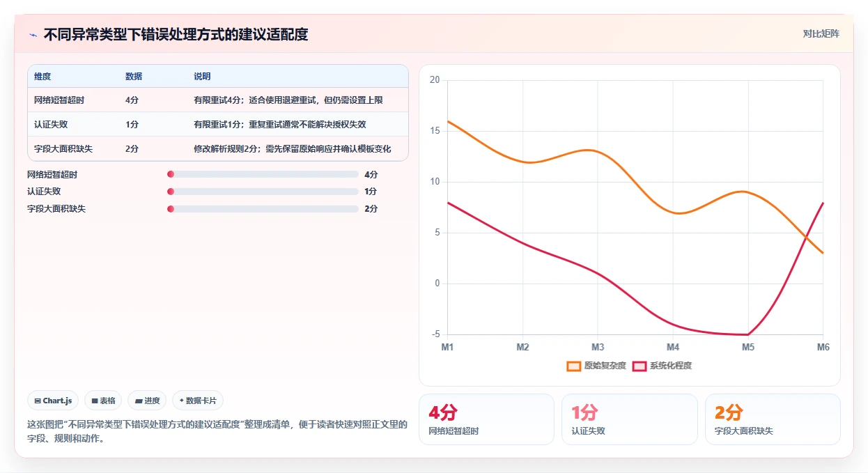Open the 4分 网络短暂超时 data card
The width and height of the screenshot is (868, 473).
coord(486,419)
